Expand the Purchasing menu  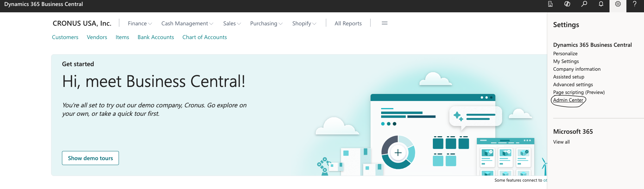266,24
